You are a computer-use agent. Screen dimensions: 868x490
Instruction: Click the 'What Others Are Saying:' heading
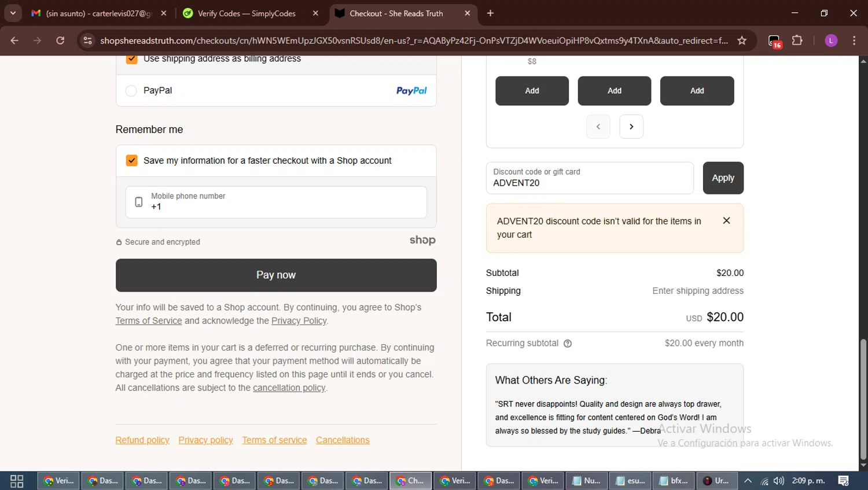pyautogui.click(x=551, y=380)
